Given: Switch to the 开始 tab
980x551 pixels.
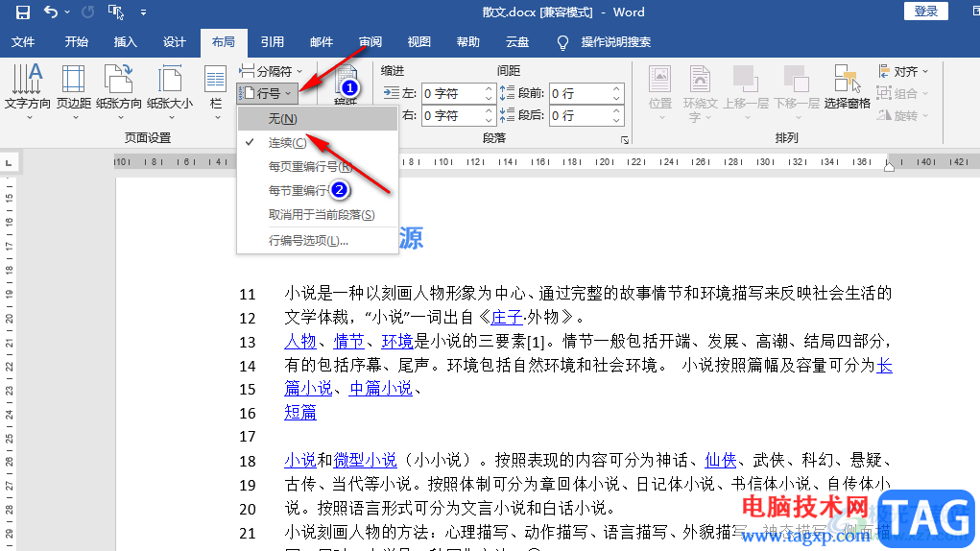Looking at the screenshot, I should (76, 42).
